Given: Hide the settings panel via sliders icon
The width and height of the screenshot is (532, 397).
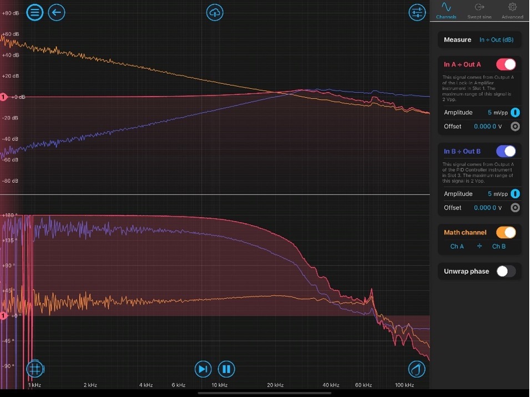Looking at the screenshot, I should [417, 12].
